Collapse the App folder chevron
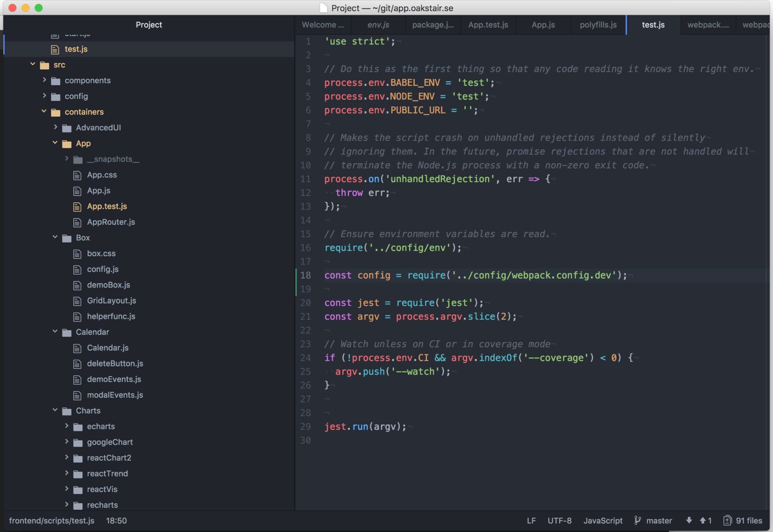773x532 pixels. [x=55, y=143]
